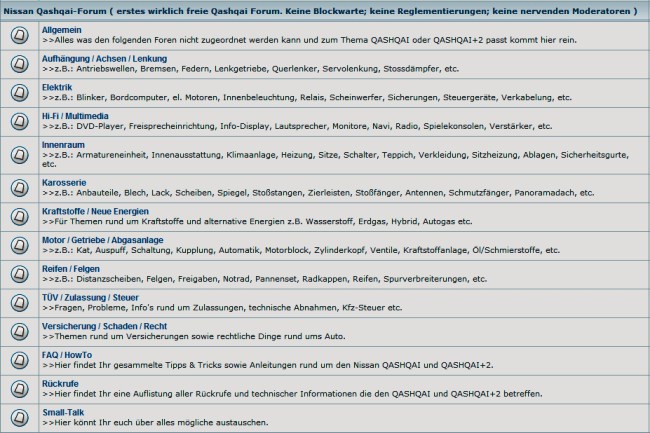Open the FAQ / HowTo section
Viewport: 650px width, 433px height.
click(67, 354)
